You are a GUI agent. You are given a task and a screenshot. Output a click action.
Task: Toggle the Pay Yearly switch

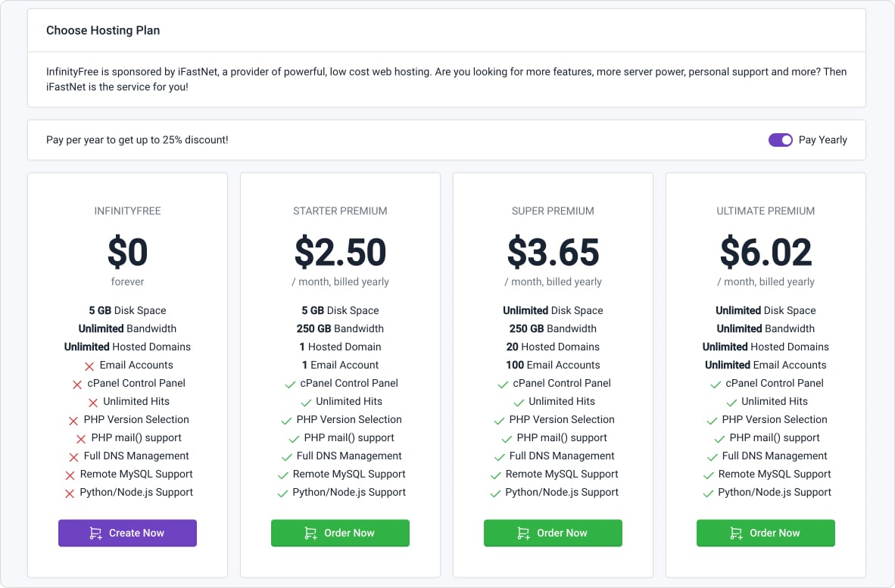(780, 140)
